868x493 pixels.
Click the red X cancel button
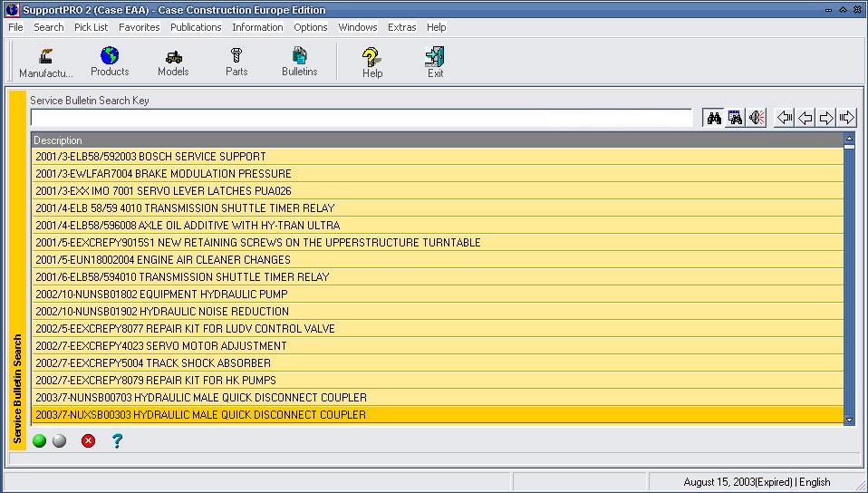(x=88, y=441)
